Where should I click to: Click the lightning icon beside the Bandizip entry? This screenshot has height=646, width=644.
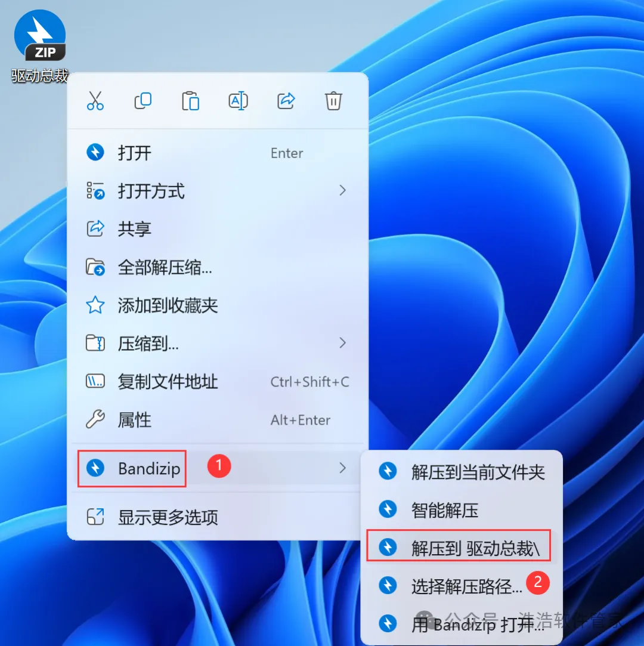click(x=95, y=468)
